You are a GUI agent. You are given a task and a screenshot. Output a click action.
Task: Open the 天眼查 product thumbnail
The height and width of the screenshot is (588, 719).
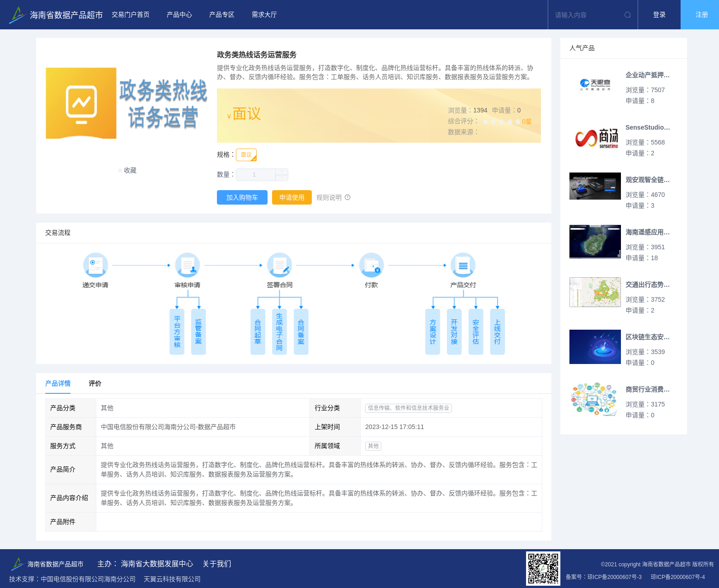click(x=595, y=85)
